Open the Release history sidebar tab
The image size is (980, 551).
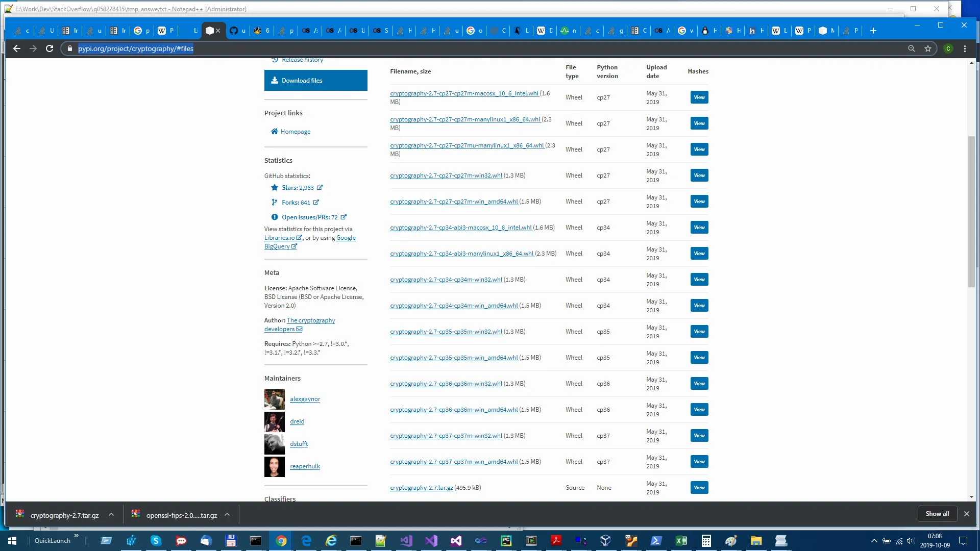coord(302,60)
